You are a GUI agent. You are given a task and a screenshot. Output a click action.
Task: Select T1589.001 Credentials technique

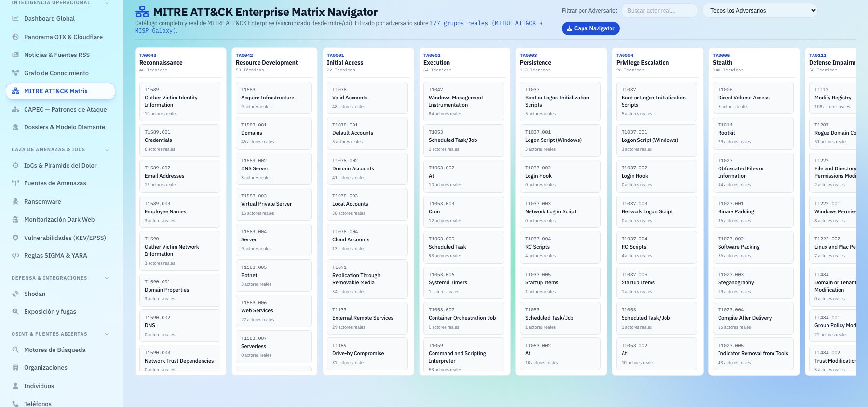click(x=180, y=140)
